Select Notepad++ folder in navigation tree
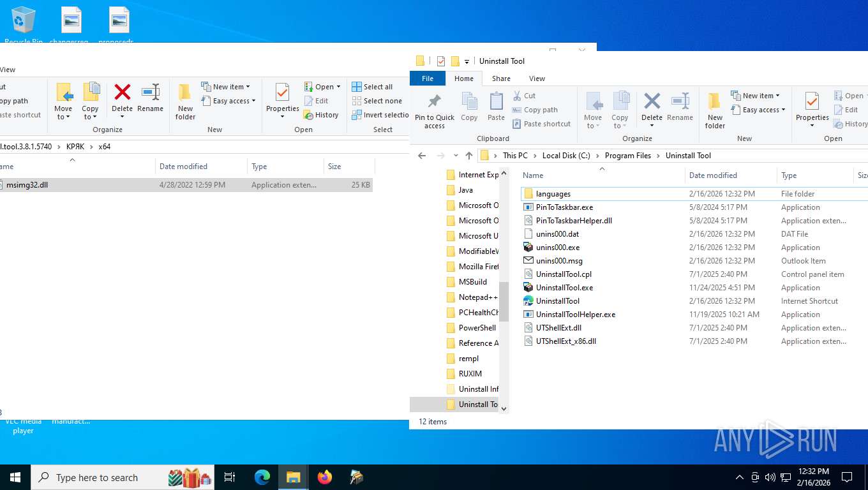Viewport: 868px width, 490px height. pos(472,297)
